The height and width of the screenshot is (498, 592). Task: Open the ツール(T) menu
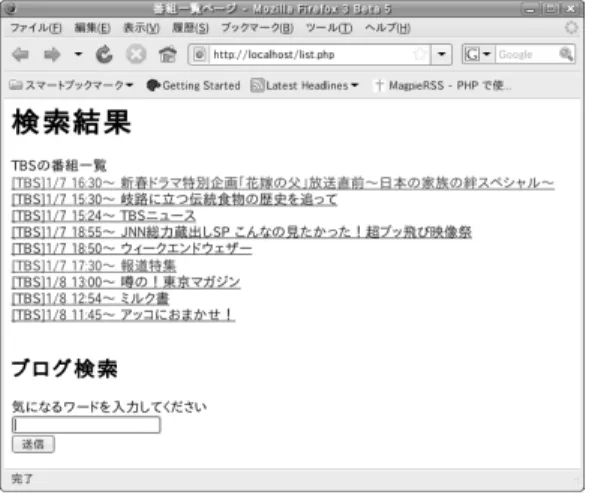(x=329, y=28)
